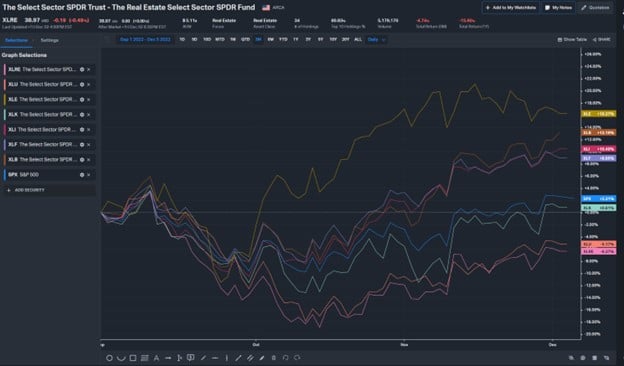The height and width of the screenshot is (366, 624).
Task: Click the undo arrow in drawing toolbar
Action: (x=285, y=358)
